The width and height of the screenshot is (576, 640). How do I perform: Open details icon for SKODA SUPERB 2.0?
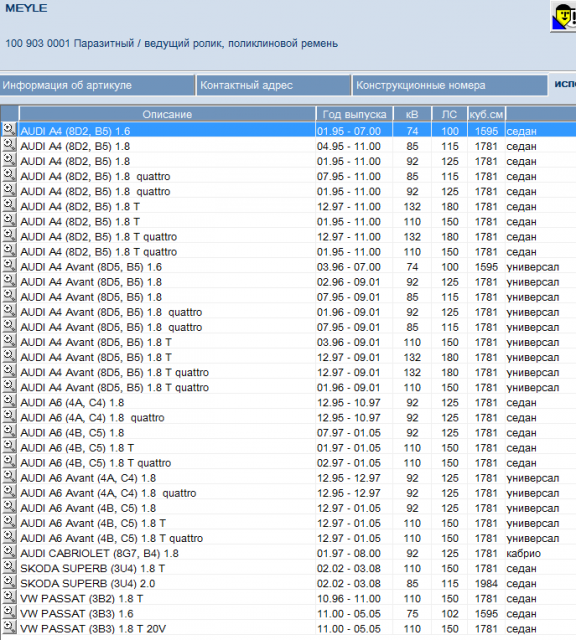(9, 583)
